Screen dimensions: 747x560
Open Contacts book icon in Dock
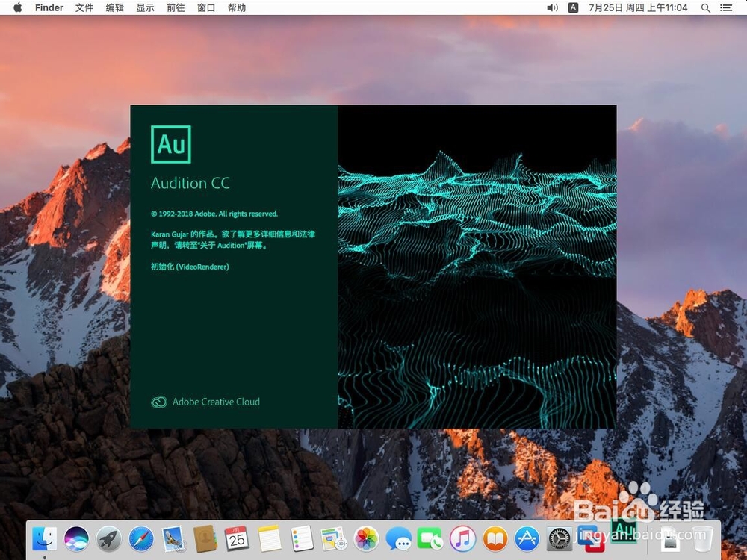coord(205,539)
